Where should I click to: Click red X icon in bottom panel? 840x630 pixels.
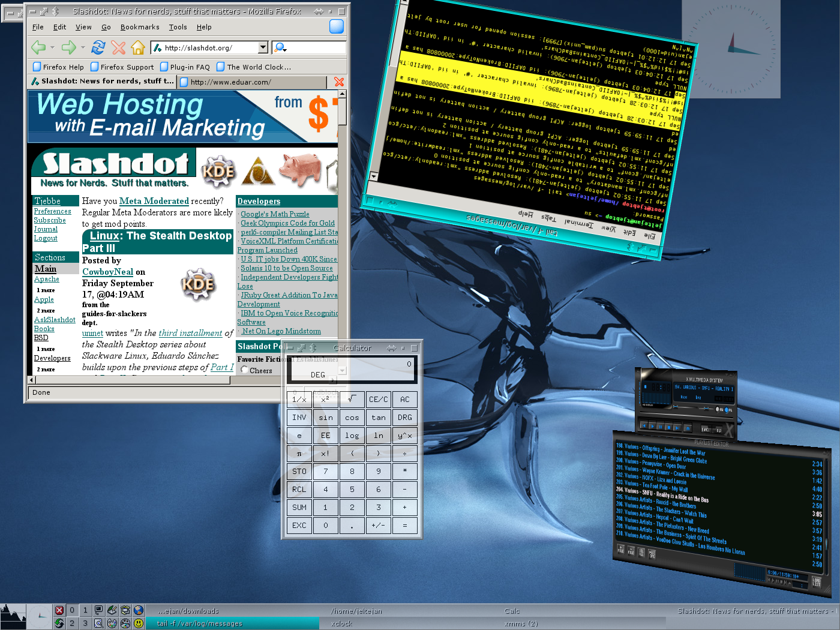[59, 610]
